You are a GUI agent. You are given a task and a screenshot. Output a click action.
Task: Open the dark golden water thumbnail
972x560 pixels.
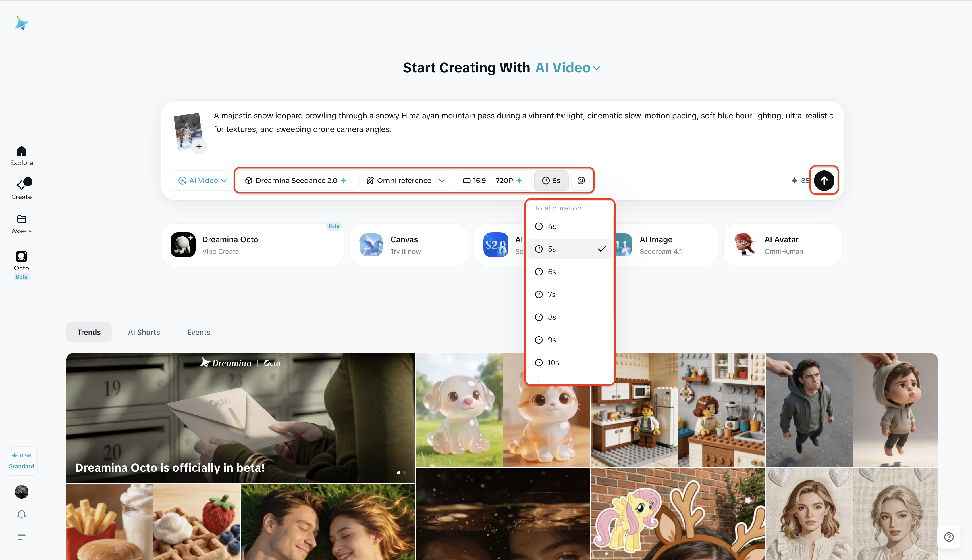[x=503, y=514]
